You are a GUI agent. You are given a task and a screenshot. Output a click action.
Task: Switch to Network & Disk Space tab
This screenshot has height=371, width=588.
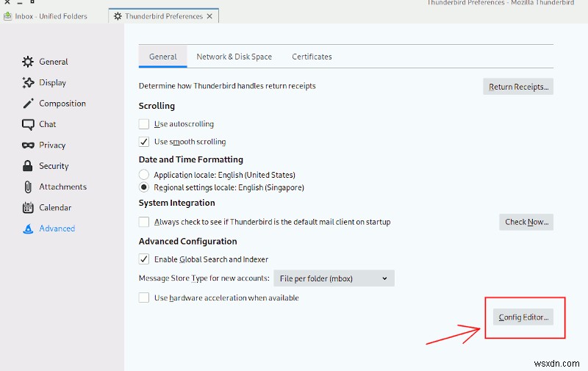(234, 57)
